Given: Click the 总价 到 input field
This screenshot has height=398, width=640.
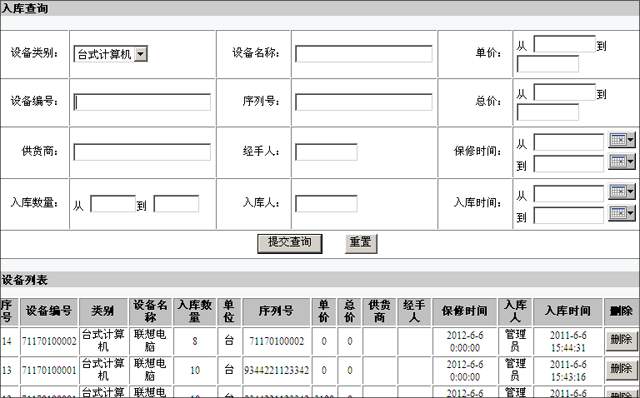Looking at the screenshot, I should point(548,112).
